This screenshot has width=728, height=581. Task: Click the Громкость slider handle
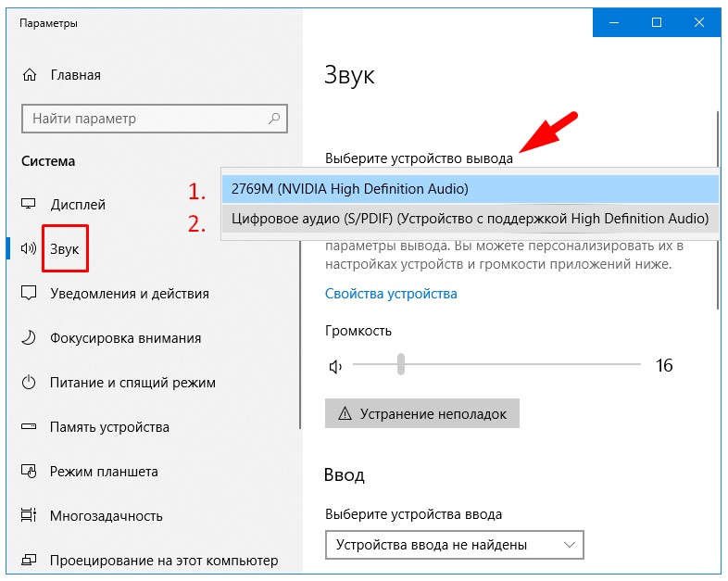click(x=401, y=364)
